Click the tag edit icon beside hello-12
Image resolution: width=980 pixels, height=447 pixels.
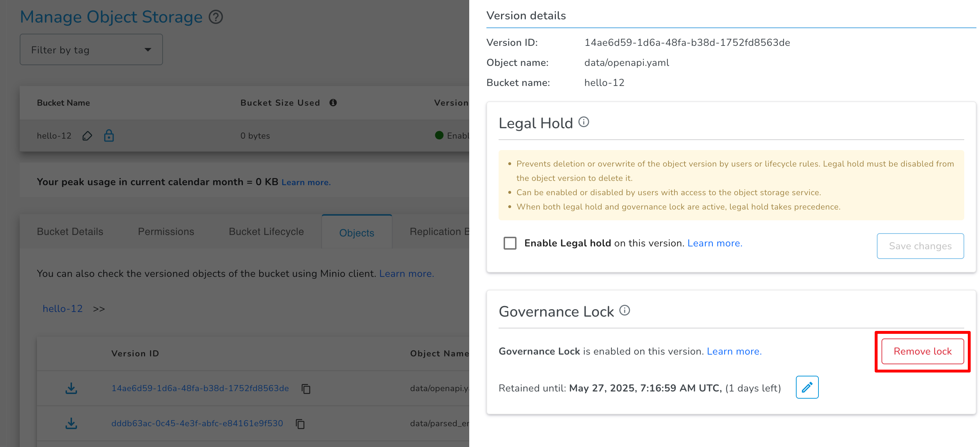pyautogui.click(x=87, y=136)
